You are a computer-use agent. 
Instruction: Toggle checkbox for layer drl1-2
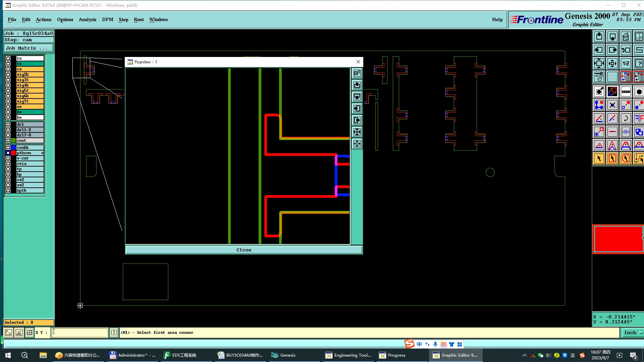coord(8,130)
